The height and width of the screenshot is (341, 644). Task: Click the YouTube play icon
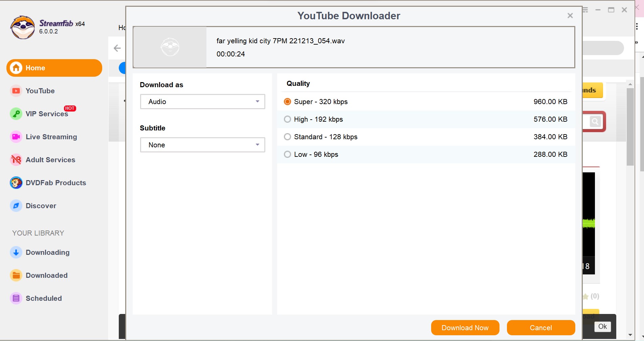click(x=16, y=91)
